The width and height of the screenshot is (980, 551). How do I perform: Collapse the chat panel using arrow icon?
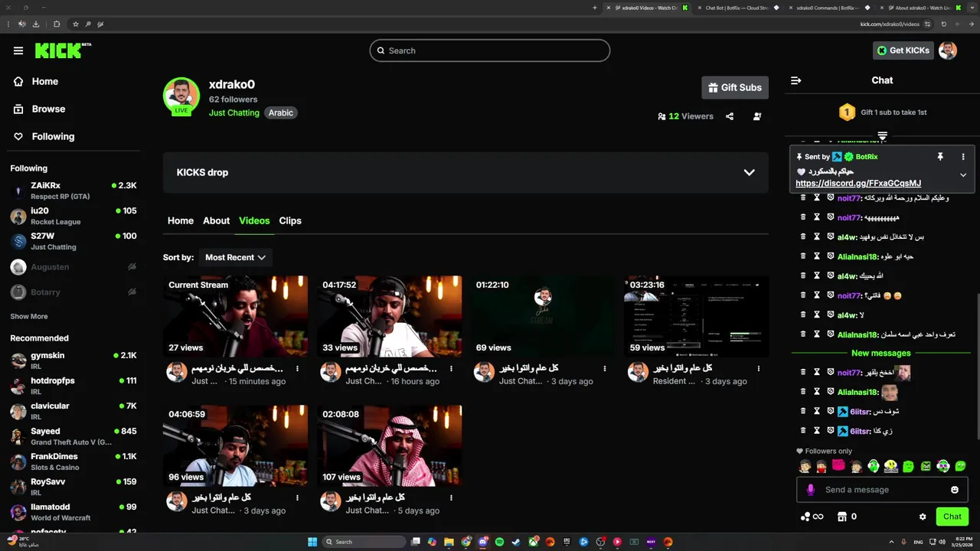795,80
